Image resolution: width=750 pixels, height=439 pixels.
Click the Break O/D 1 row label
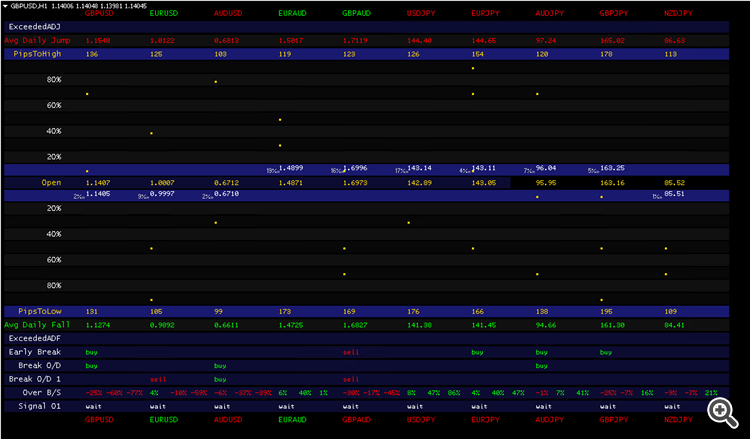click(34, 379)
